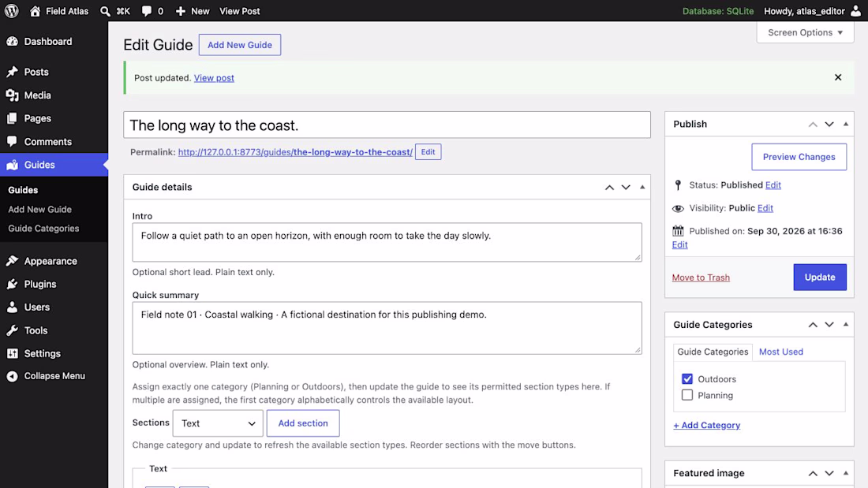Click the Appearance paintbrush icon

pyautogui.click(x=12, y=261)
